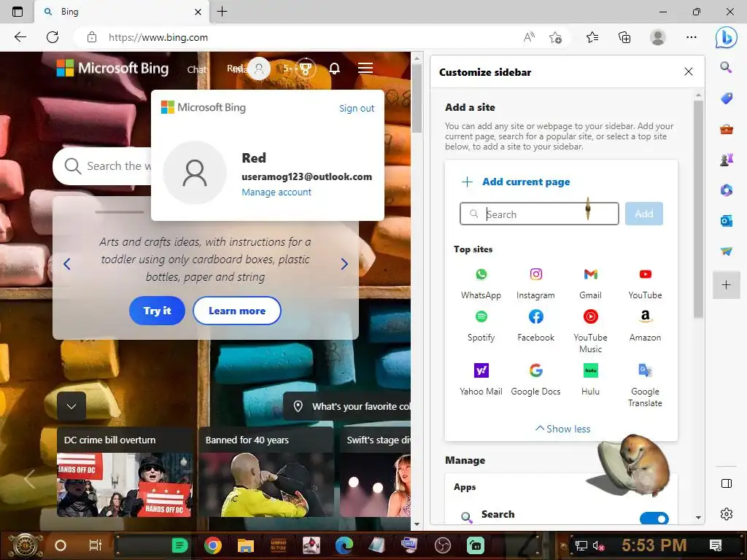Add this page to favorites star icon
The height and width of the screenshot is (560, 747).
[555, 37]
